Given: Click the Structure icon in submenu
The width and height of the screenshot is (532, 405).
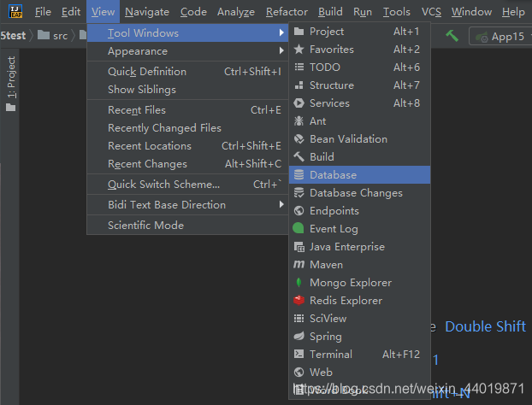Looking at the screenshot, I should [x=299, y=85].
